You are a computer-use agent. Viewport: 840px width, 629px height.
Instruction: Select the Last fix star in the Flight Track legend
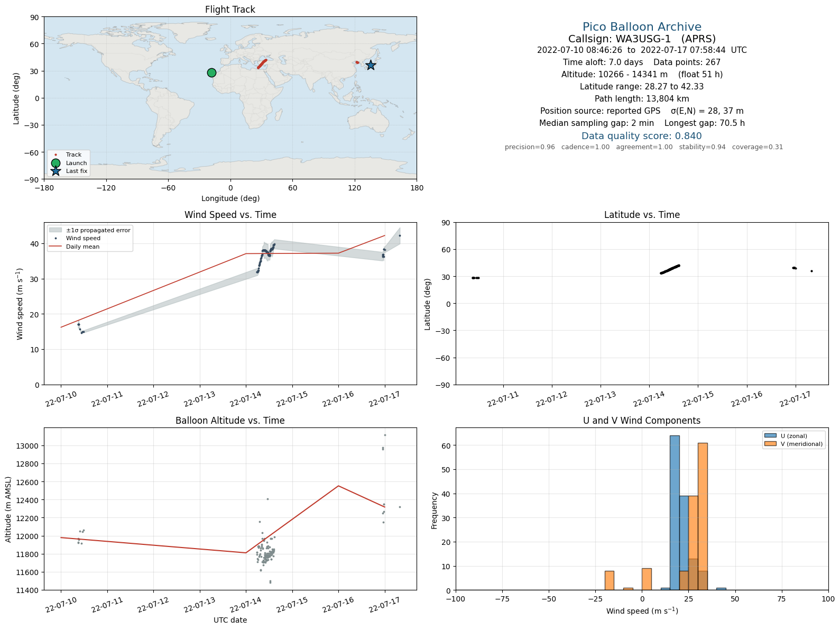point(56,171)
